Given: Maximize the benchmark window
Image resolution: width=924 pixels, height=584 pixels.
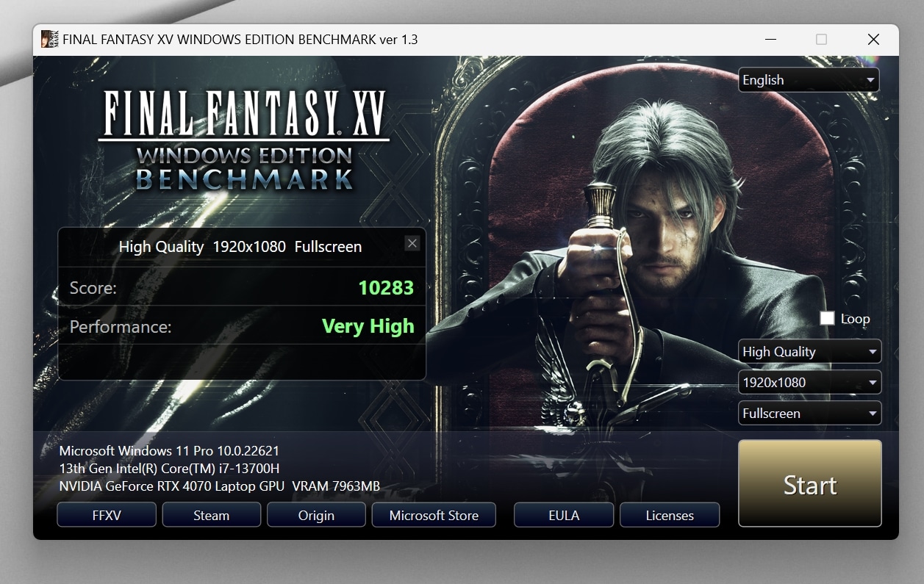Looking at the screenshot, I should pos(821,39).
